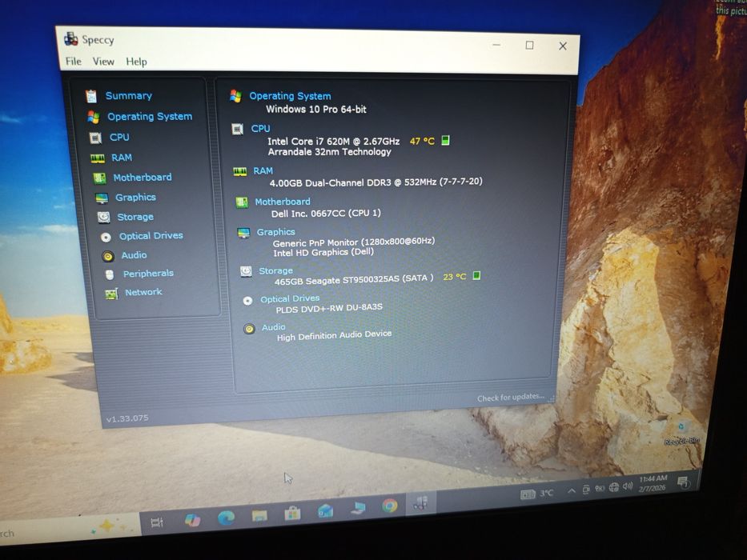Open Google Chrome from the taskbar

tap(390, 506)
